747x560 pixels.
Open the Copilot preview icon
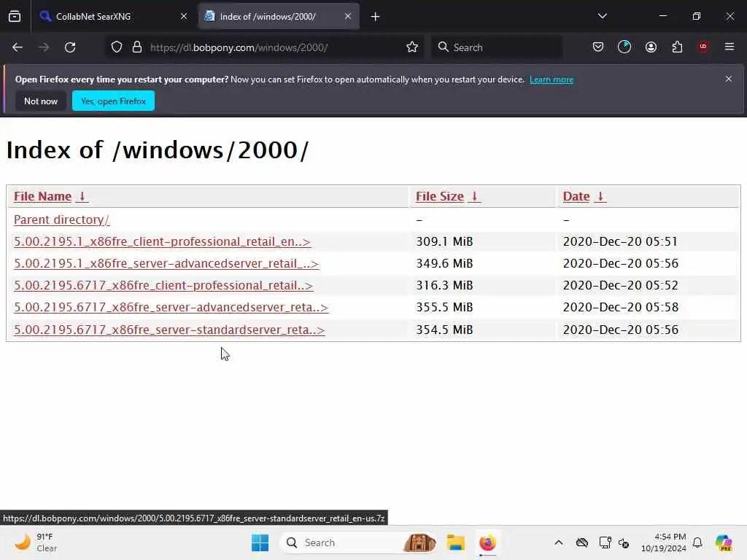724,542
